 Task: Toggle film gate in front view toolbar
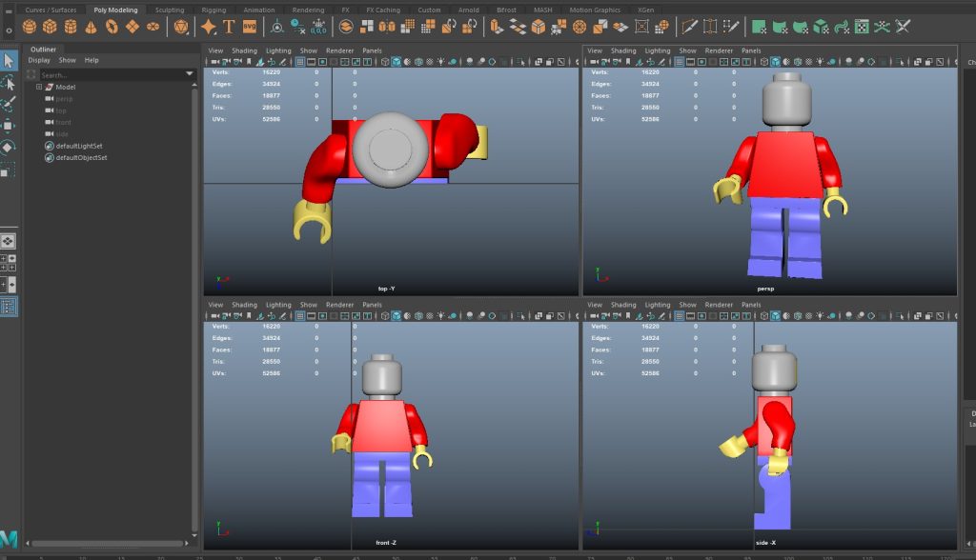pos(312,316)
